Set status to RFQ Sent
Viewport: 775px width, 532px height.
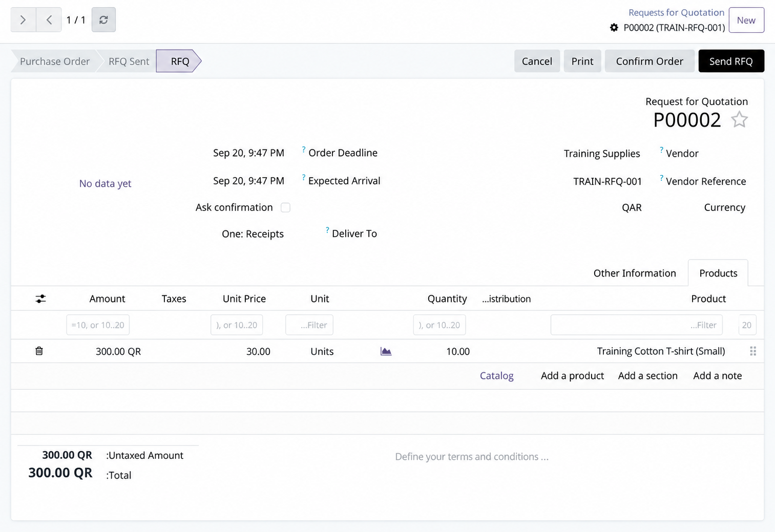point(129,61)
